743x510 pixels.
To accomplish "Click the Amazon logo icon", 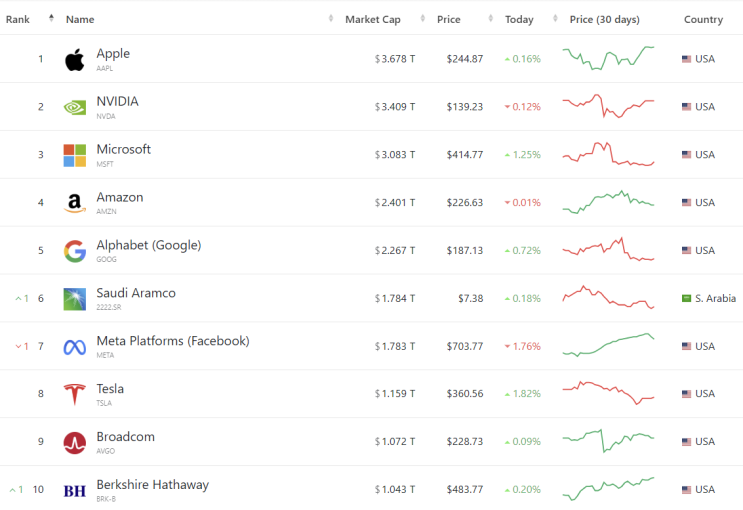I will pyautogui.click(x=75, y=203).
